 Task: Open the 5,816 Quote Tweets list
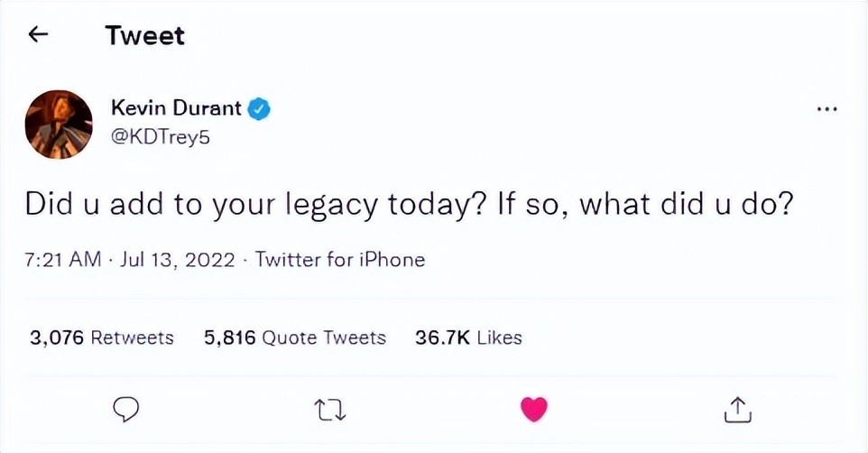click(x=295, y=337)
